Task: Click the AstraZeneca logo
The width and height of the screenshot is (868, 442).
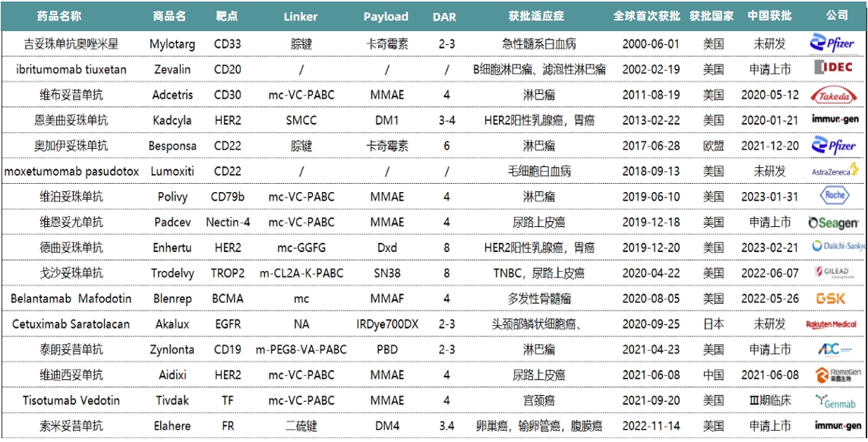Action: [834, 171]
